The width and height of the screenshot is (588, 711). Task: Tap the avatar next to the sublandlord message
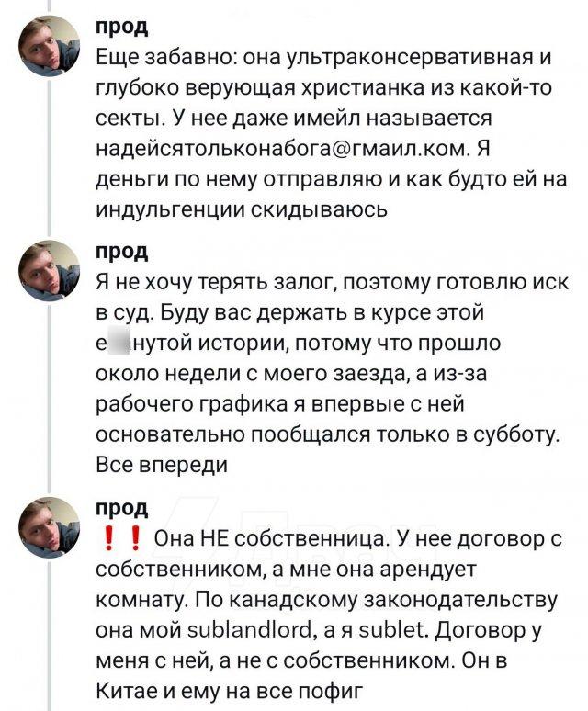(50, 527)
